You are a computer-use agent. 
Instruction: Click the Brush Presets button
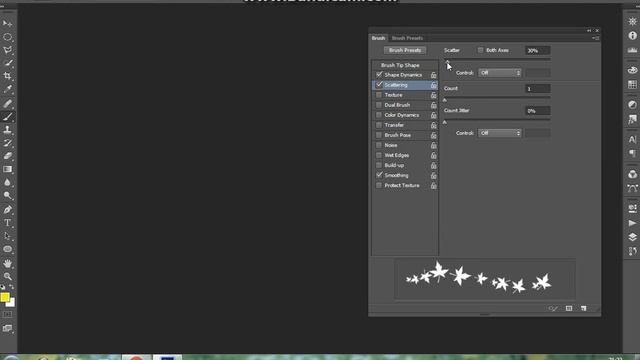click(405, 50)
